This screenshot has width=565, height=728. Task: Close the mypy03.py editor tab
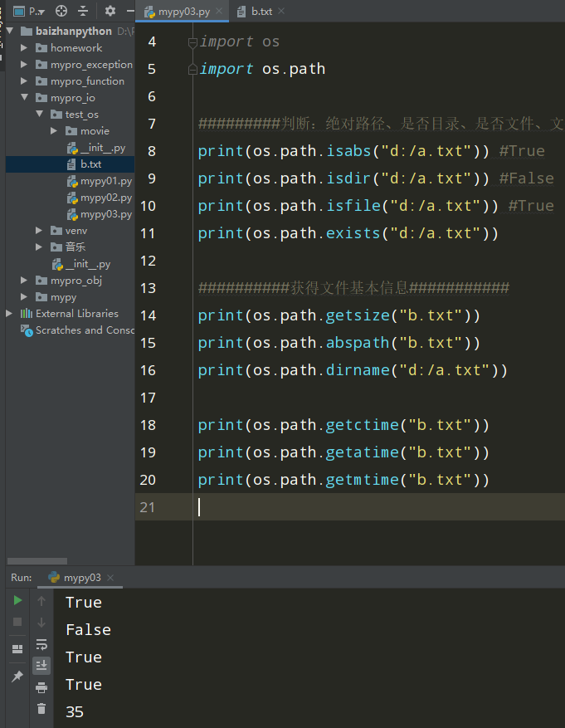click(x=219, y=11)
